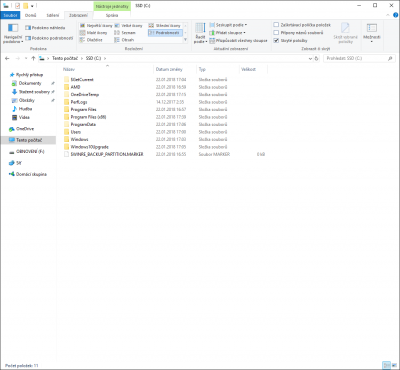Image resolution: width=400 pixels, height=370 pixels.
Task: Enable Zaškrtávací políčka položek checkbox
Action: coord(276,25)
